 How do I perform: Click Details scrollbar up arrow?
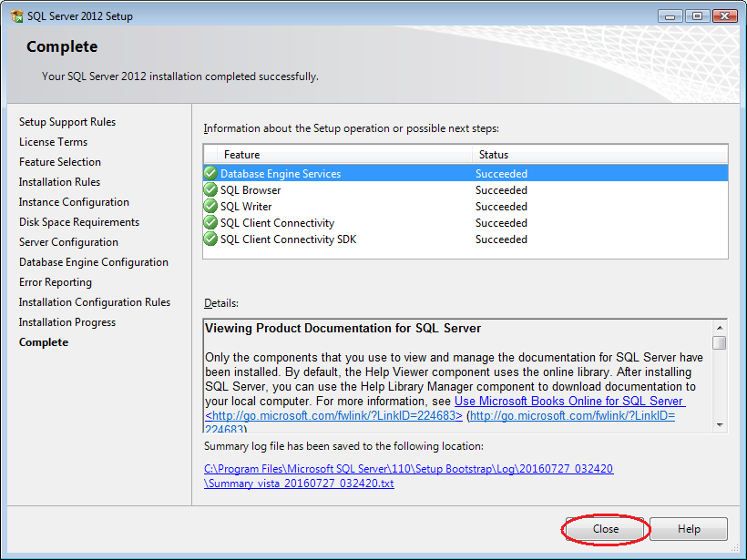click(720, 328)
